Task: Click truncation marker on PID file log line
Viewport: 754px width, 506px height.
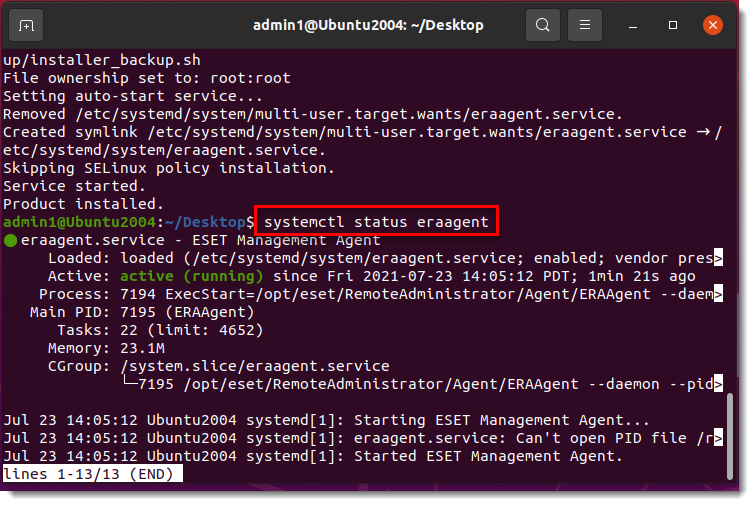Action: click(718, 438)
